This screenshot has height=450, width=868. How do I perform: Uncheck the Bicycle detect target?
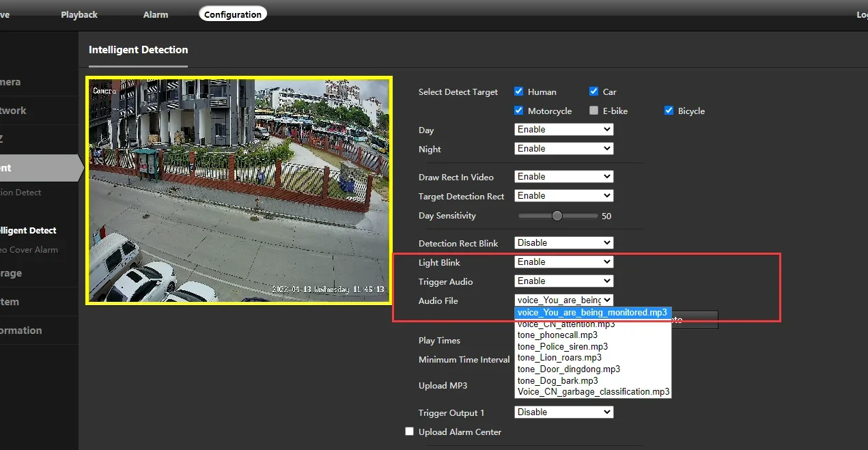pos(669,111)
